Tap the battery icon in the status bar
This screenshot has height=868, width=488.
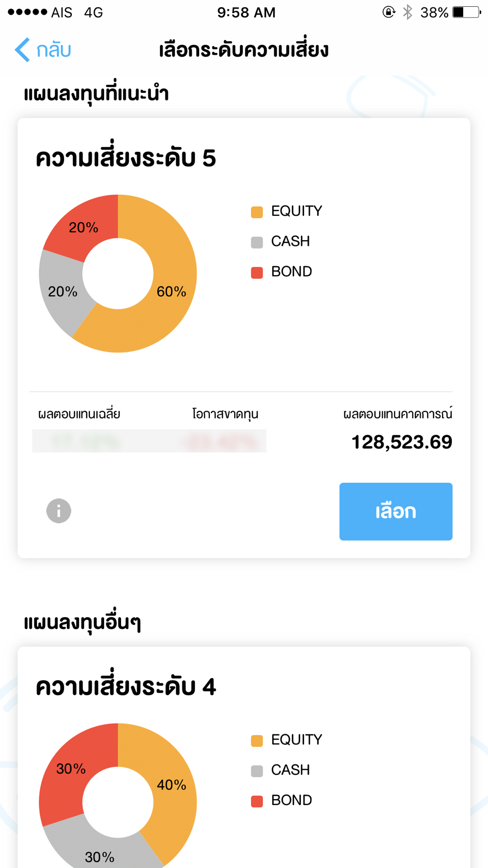(x=467, y=12)
